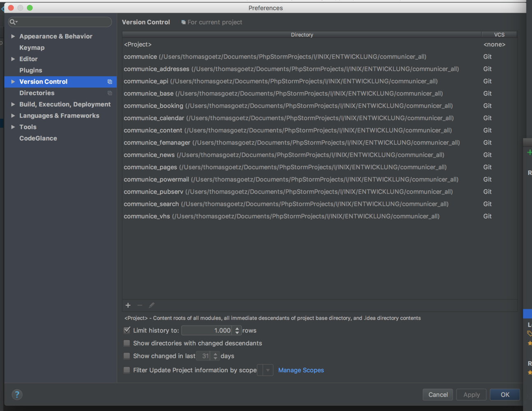Enable Show directories with changed descendants

pos(127,343)
